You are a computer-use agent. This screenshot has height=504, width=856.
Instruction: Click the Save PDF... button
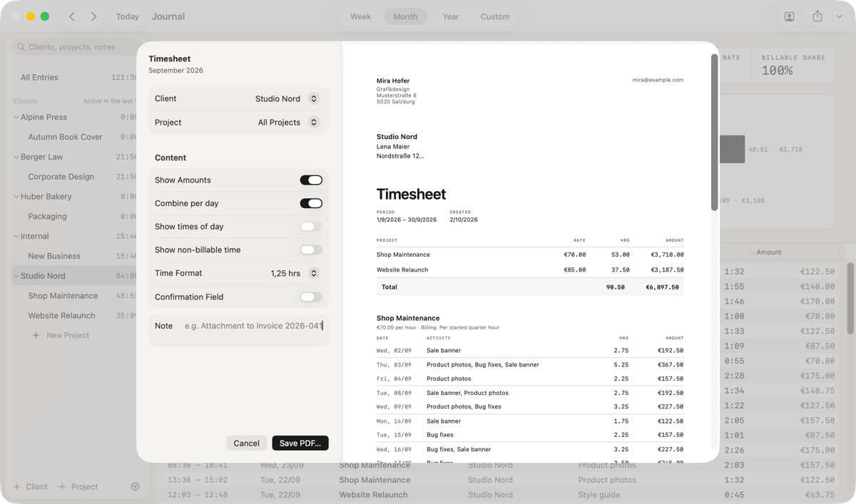pos(300,443)
